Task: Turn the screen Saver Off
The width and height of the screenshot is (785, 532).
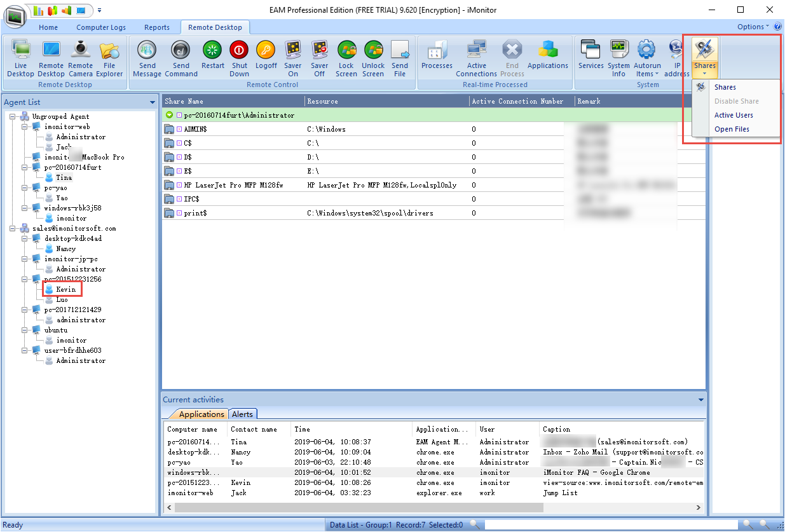Action: pyautogui.click(x=320, y=58)
